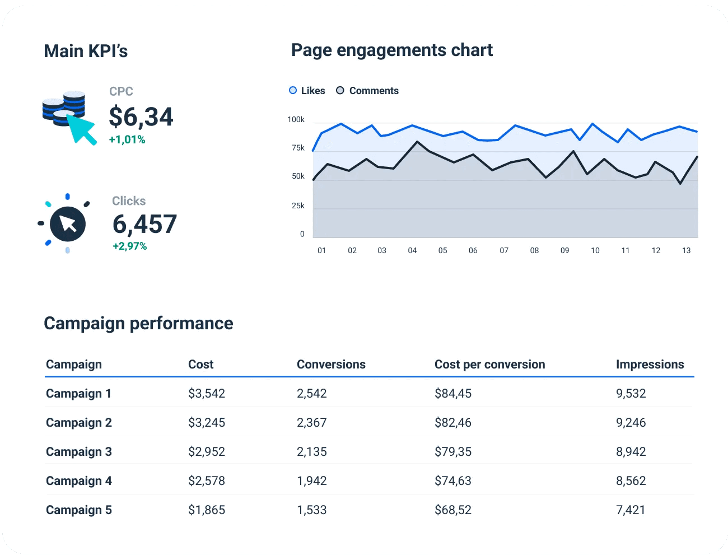728x560 pixels.
Task: Click the +2,97% change indicator
Action: point(130,246)
